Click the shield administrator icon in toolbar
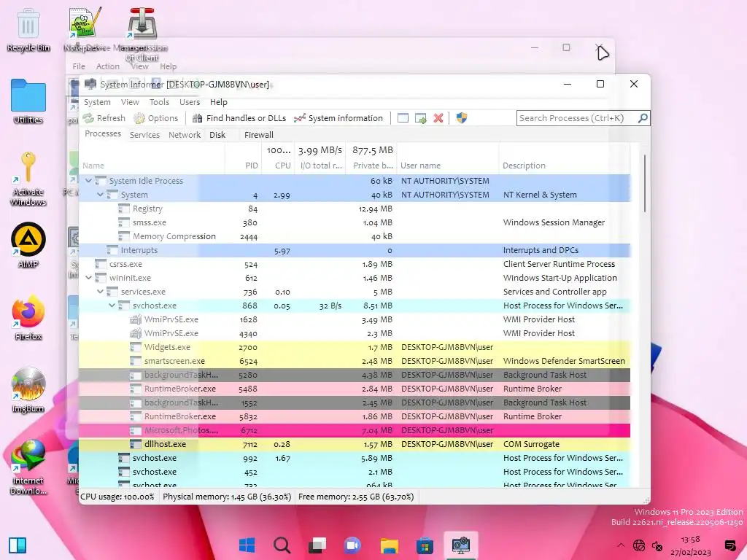Image resolution: width=747 pixels, height=560 pixels. coord(461,118)
